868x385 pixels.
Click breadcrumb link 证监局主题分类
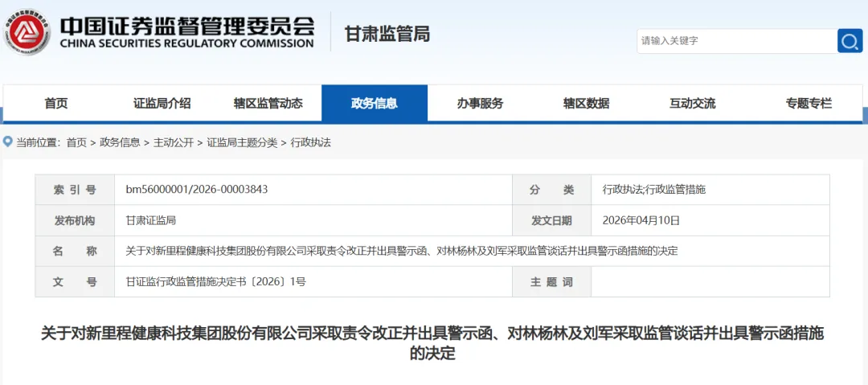click(242, 142)
